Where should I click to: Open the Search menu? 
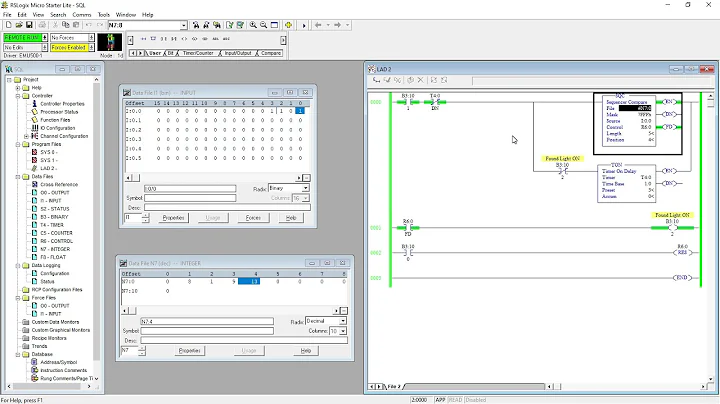[58, 15]
